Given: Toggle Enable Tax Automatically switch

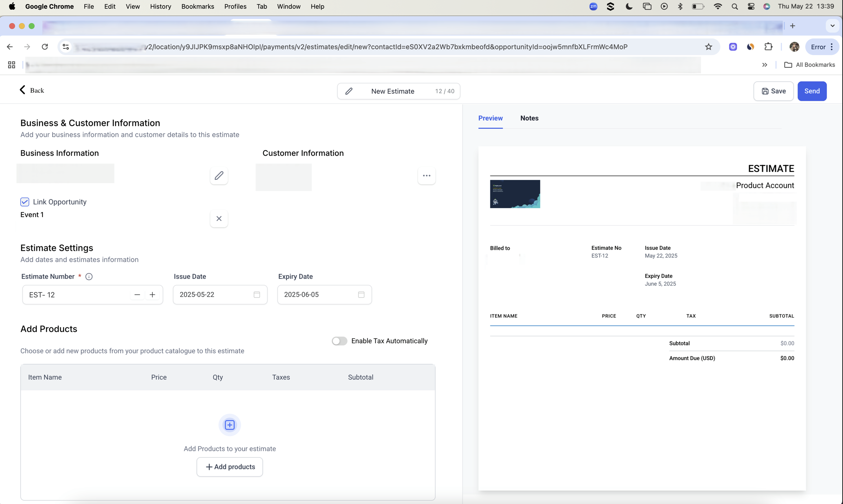Looking at the screenshot, I should tap(339, 341).
